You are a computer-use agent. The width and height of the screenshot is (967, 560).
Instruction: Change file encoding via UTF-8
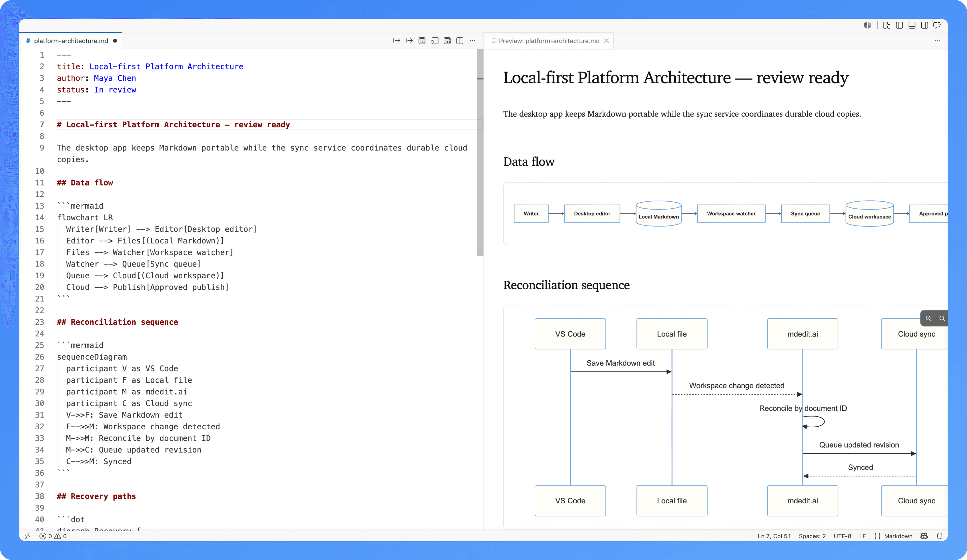(x=842, y=536)
